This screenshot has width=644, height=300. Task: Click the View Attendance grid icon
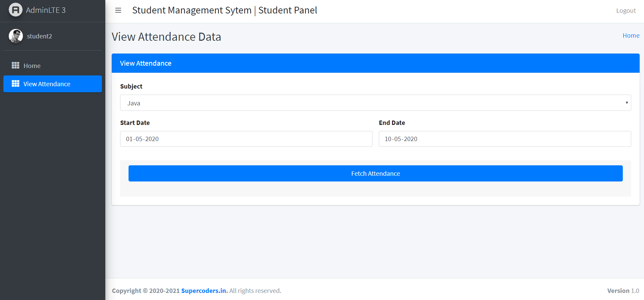tap(15, 84)
